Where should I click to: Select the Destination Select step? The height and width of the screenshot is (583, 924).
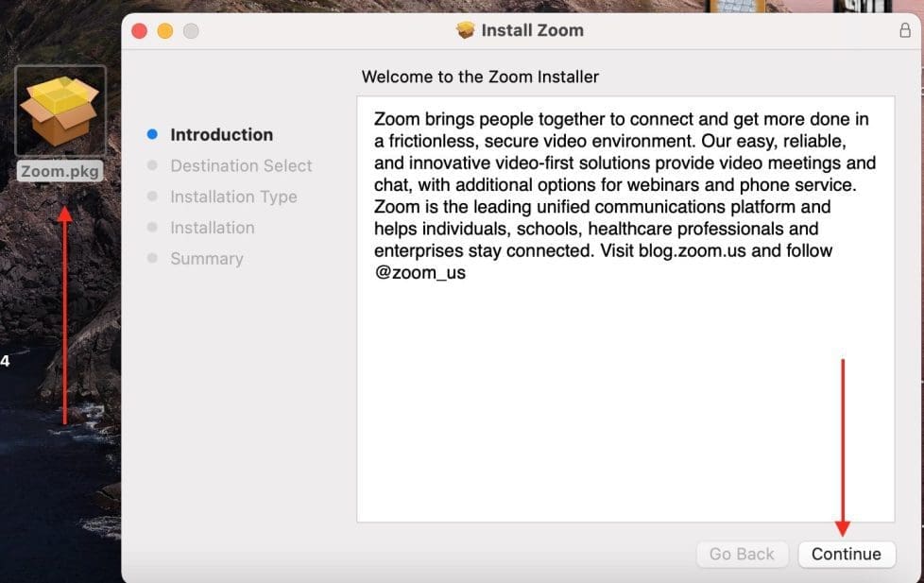[241, 166]
